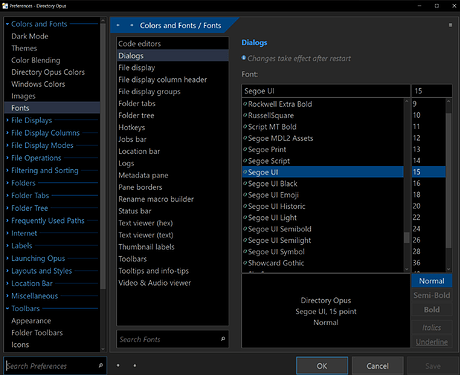Screen dimensions: 460x375
Task: Choose font size 24 in the size list
Action: click(429, 229)
